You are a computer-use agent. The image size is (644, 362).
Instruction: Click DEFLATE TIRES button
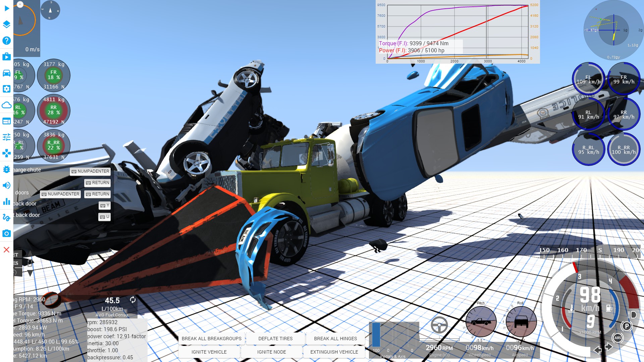tap(275, 339)
